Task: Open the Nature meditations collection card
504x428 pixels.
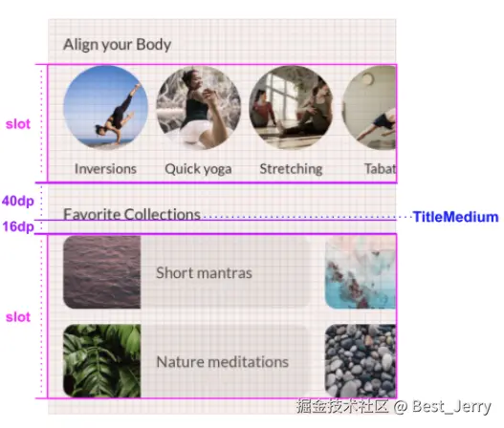Action: click(187, 361)
